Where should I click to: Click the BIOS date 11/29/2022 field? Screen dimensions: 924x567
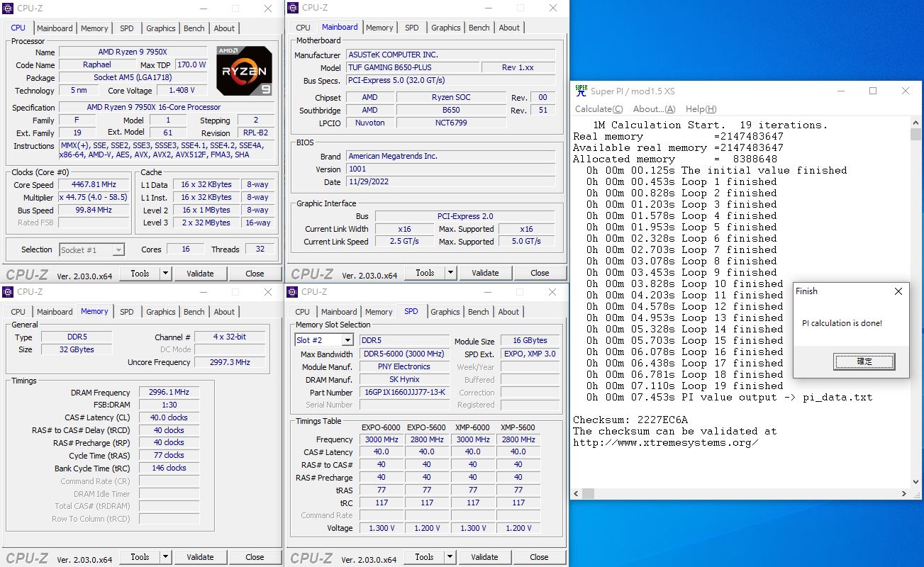tap(450, 182)
